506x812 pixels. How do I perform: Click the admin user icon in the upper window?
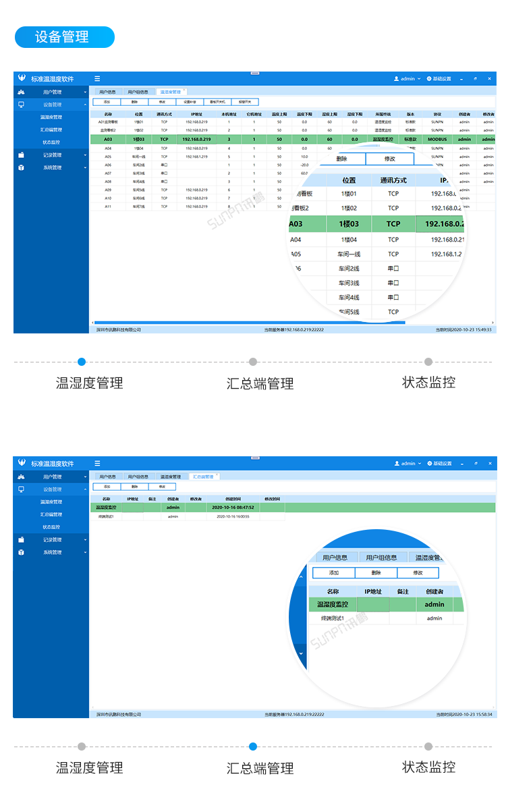[x=397, y=79]
